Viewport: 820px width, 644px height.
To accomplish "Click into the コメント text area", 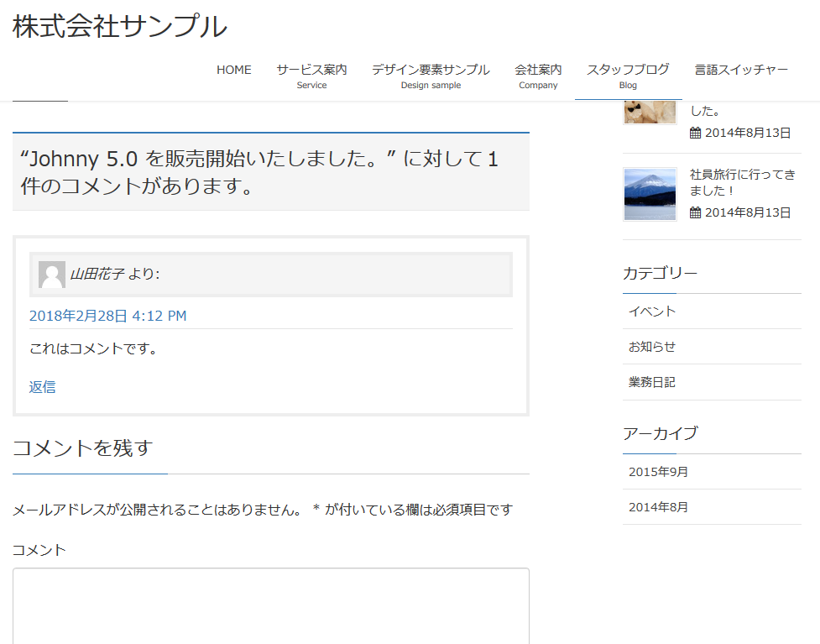I will coord(271,606).
